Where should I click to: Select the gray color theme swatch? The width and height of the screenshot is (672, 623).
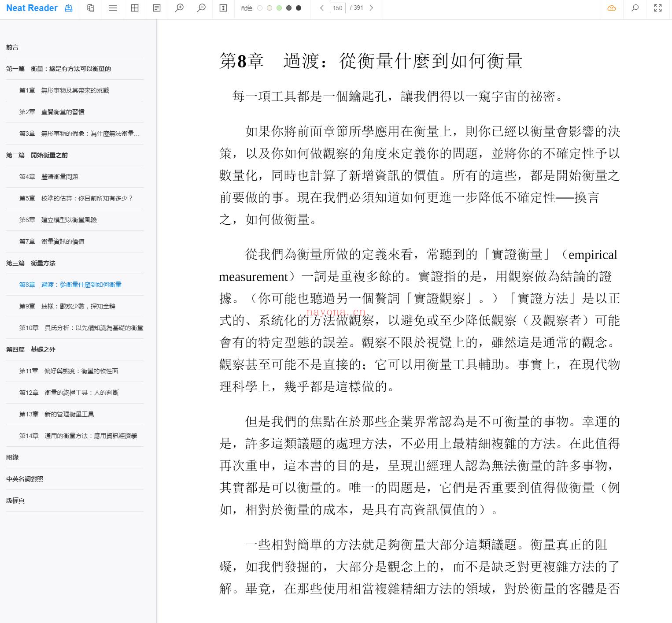[x=289, y=8]
